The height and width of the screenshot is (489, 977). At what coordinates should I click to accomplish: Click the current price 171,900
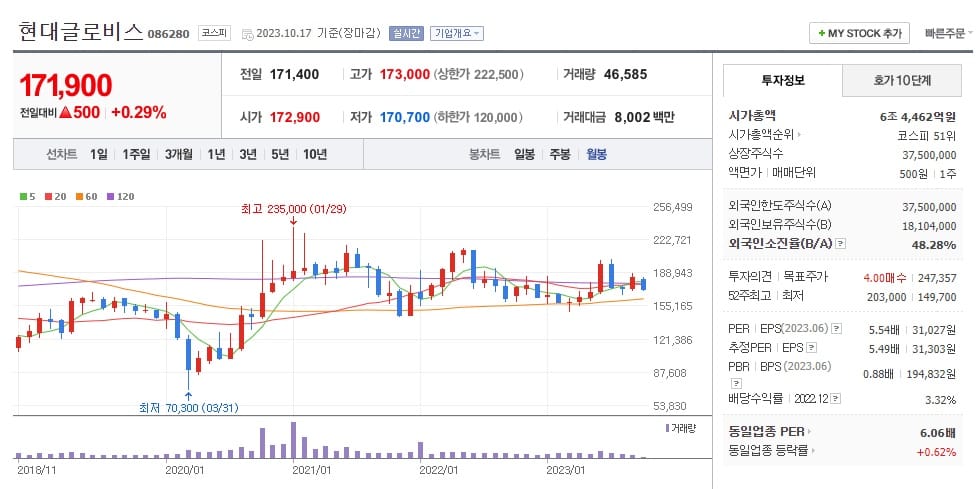[65, 85]
